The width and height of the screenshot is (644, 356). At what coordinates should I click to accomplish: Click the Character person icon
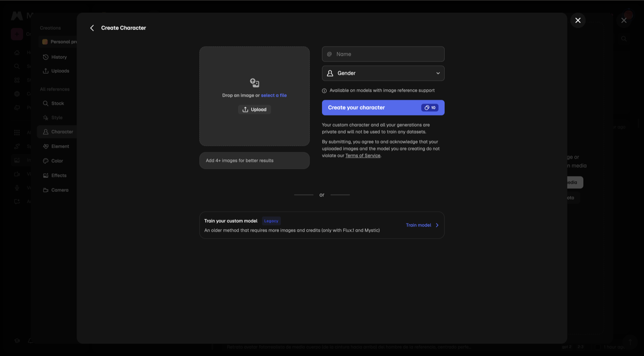point(45,132)
